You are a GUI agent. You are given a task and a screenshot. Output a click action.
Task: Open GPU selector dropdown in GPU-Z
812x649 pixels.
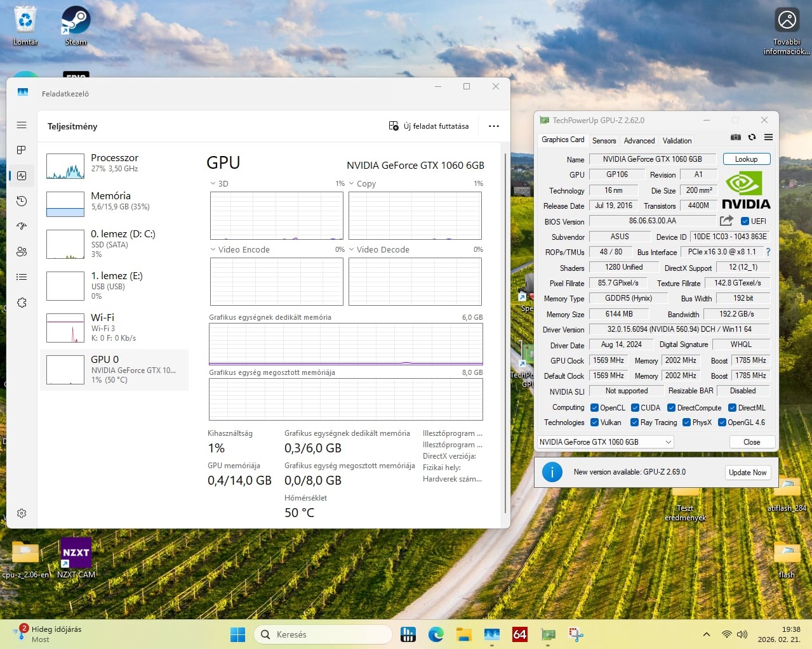pyautogui.click(x=605, y=442)
